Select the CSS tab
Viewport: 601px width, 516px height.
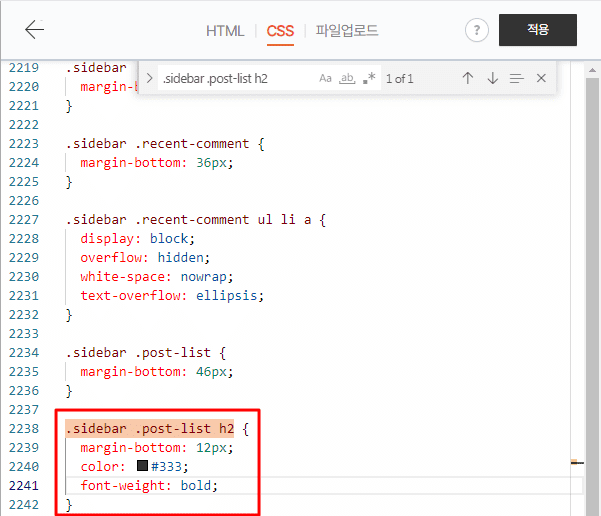point(280,31)
